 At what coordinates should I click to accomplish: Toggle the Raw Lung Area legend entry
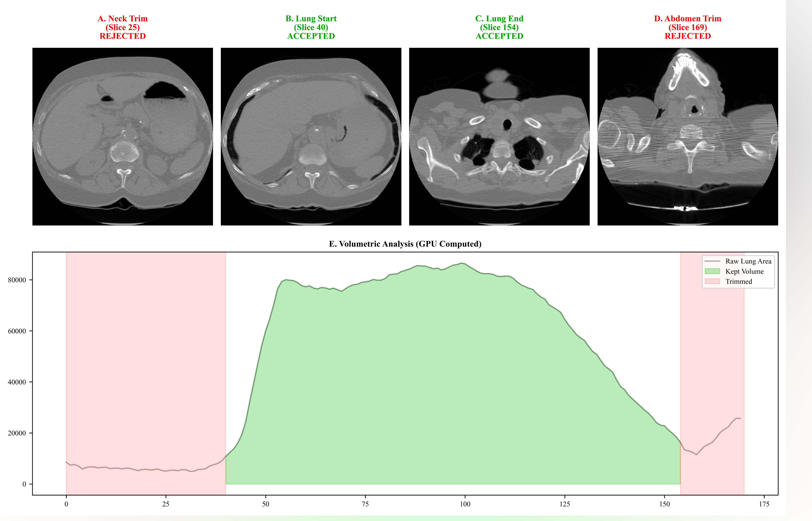pyautogui.click(x=745, y=261)
